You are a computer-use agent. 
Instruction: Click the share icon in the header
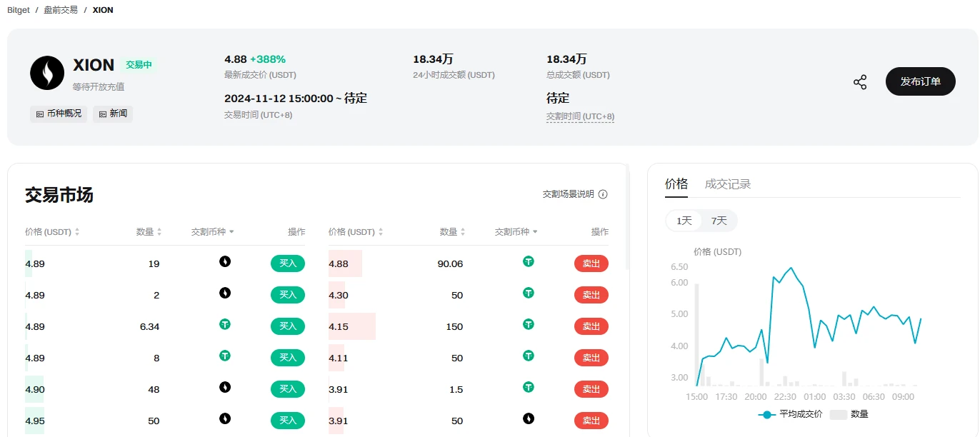(x=860, y=81)
